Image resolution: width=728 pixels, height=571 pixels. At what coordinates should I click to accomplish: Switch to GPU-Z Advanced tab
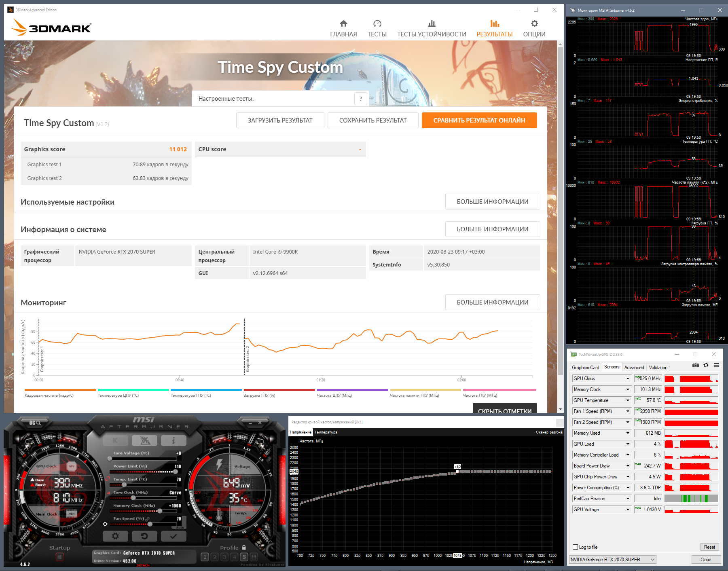coord(634,368)
